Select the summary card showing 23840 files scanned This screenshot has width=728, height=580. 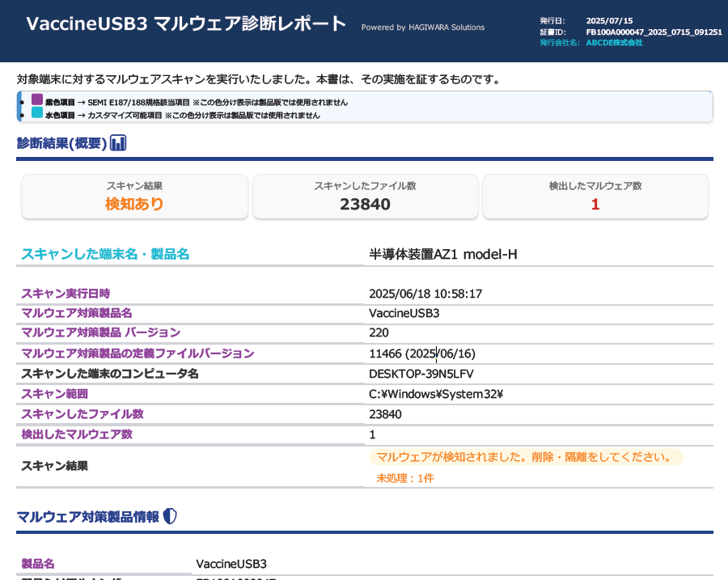(x=365, y=197)
